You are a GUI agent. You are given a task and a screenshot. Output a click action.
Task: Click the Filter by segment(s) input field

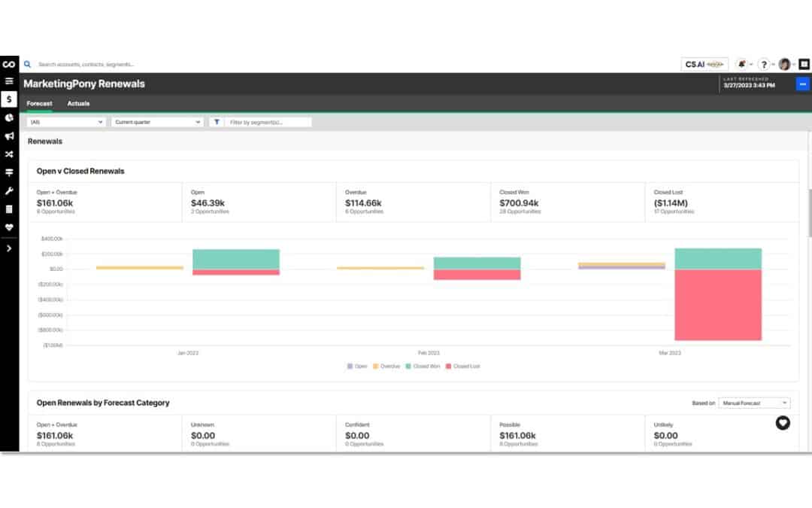click(x=268, y=122)
